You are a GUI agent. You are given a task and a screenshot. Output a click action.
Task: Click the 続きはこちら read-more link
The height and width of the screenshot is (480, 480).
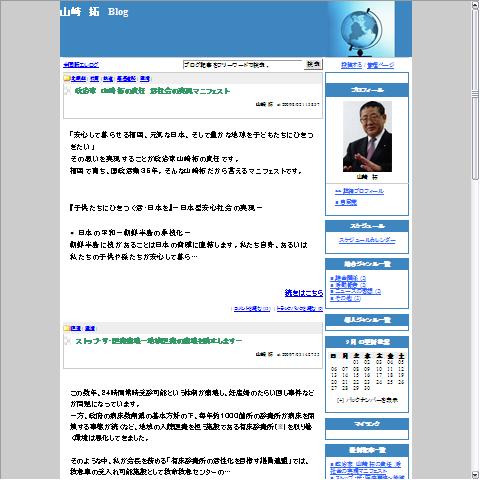tap(304, 293)
